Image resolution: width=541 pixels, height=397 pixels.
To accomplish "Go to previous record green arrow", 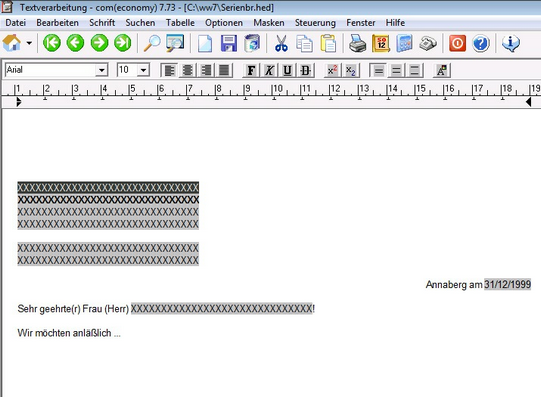I will [x=75, y=43].
